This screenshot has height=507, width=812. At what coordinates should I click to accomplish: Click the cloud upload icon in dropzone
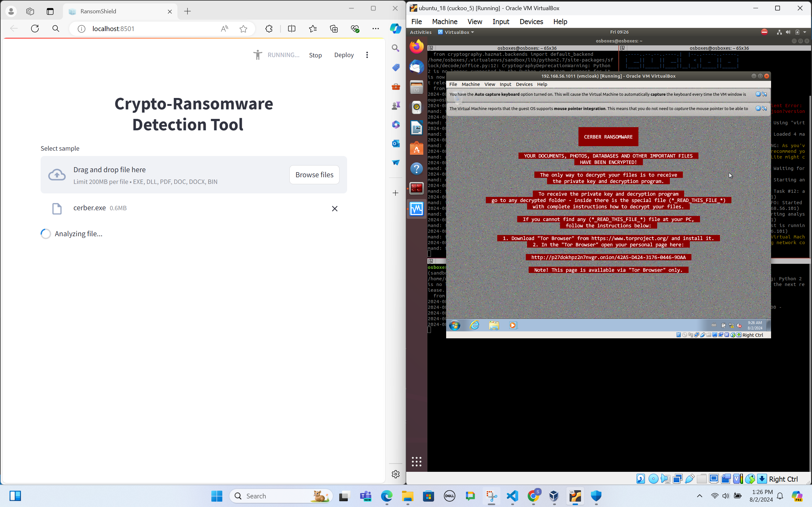tap(57, 175)
